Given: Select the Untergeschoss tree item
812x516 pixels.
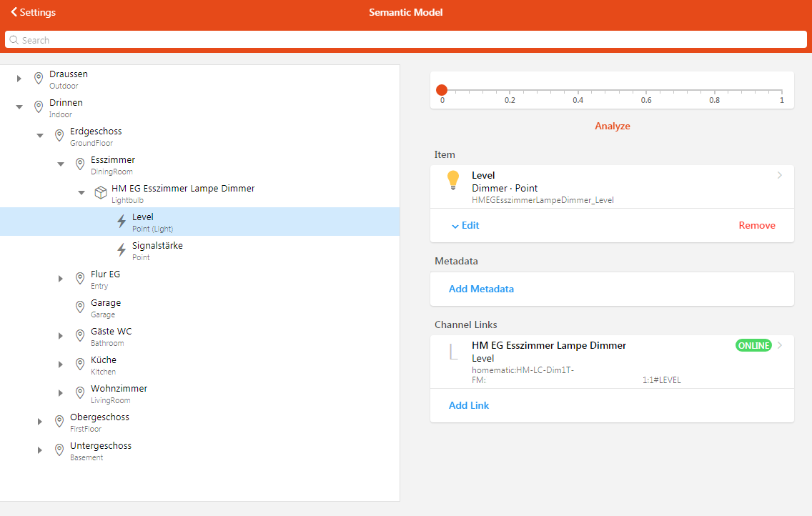Looking at the screenshot, I should click(101, 450).
